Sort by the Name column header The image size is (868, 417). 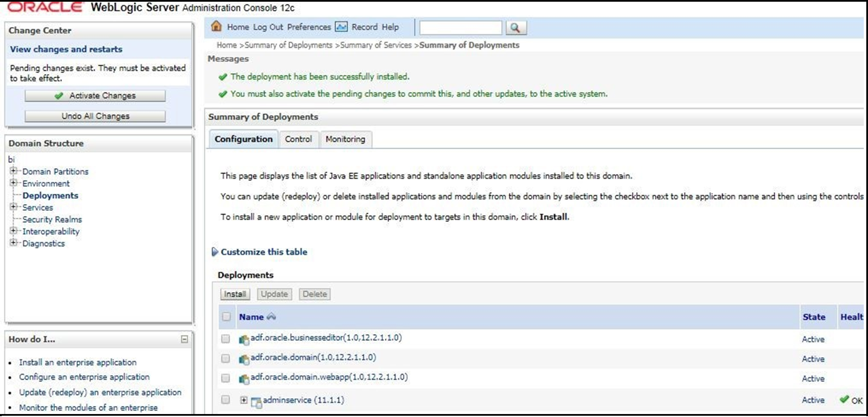point(251,317)
